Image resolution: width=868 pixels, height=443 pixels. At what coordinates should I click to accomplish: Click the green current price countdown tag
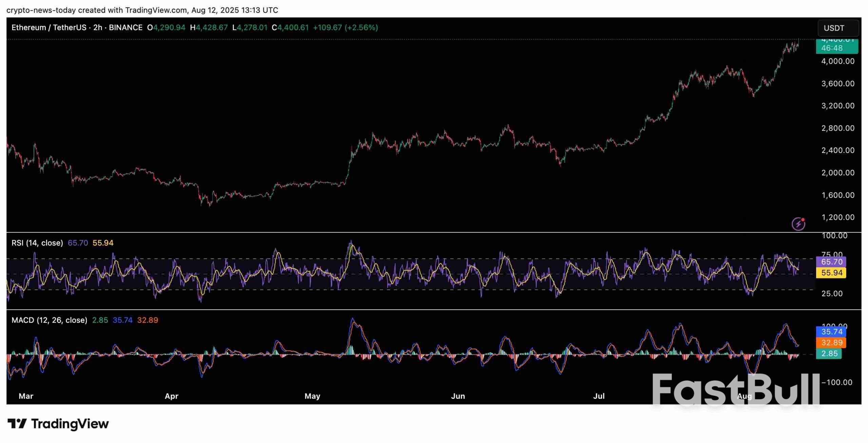(x=836, y=46)
